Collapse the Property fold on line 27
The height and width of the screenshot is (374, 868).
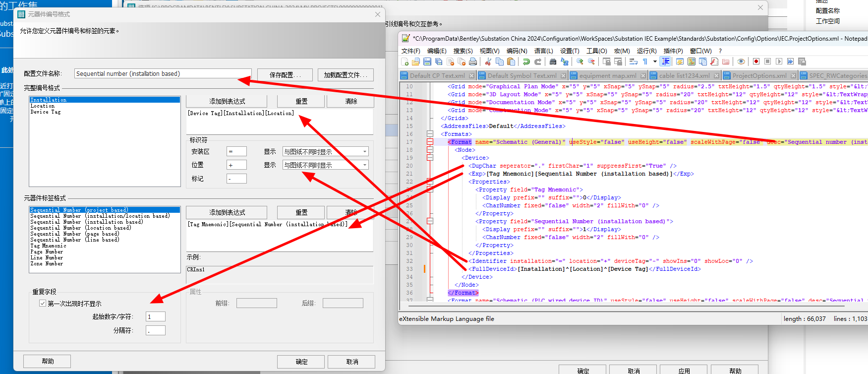430,221
